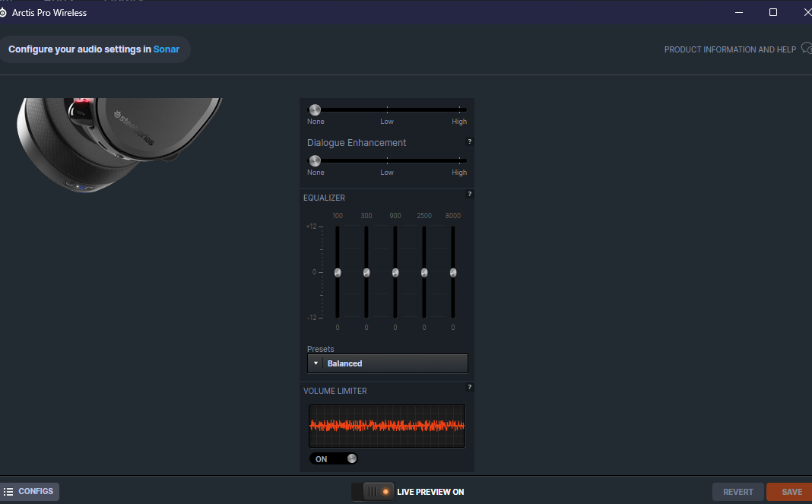812x504 pixels.
Task: Click the 8000 Hz equalizer slider knob
Action: click(x=453, y=272)
